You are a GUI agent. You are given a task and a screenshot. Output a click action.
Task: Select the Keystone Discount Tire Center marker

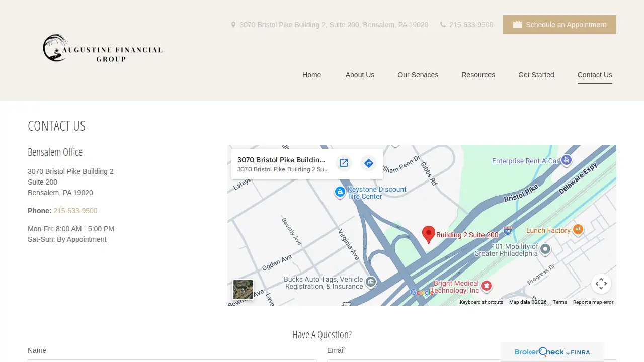(340, 192)
